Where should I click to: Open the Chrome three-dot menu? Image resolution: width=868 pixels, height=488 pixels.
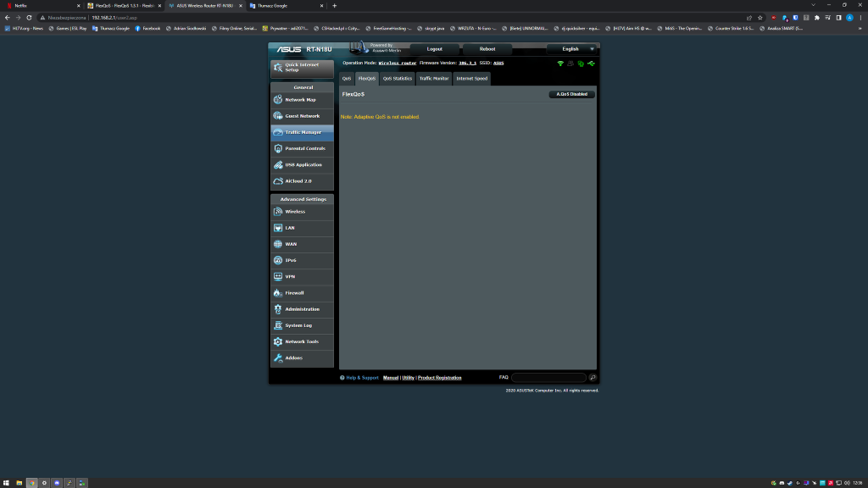pos(861,18)
